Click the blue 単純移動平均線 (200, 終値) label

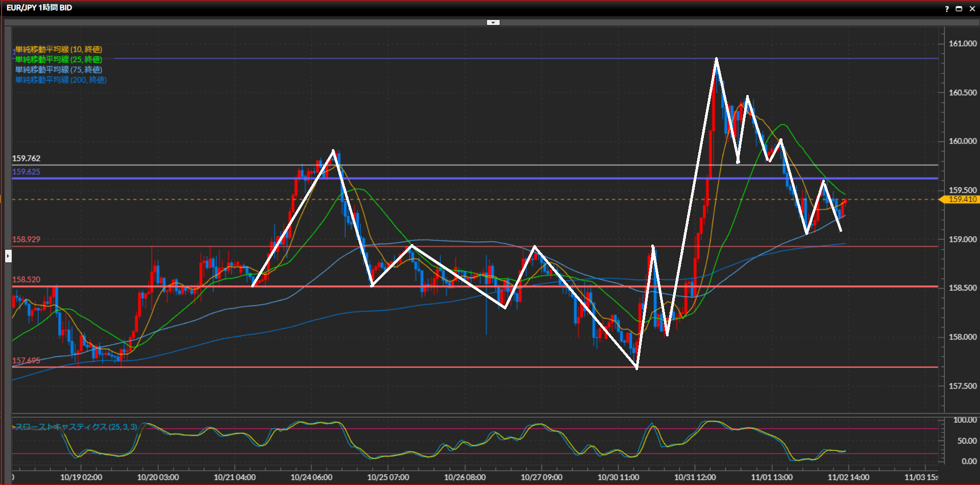pos(61,80)
